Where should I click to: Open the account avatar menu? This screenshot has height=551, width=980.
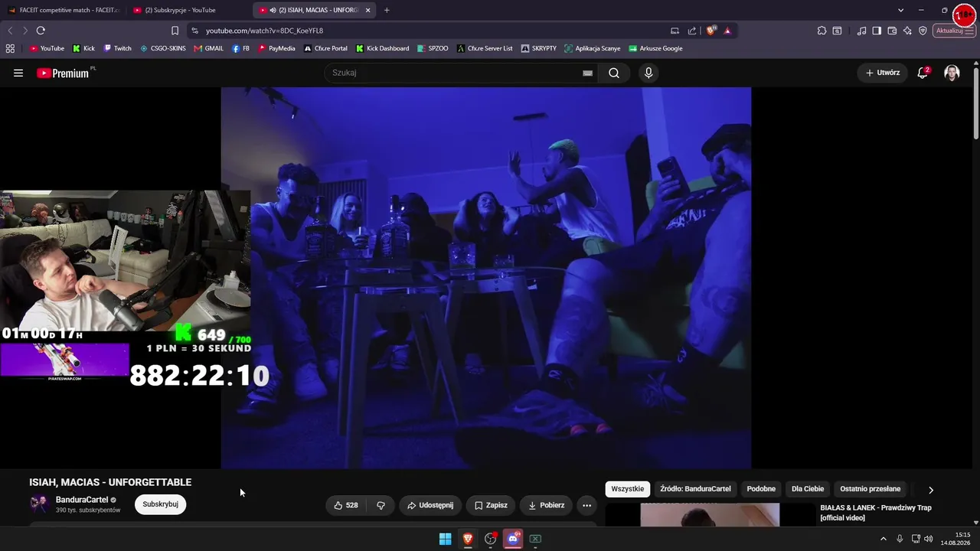pos(952,73)
